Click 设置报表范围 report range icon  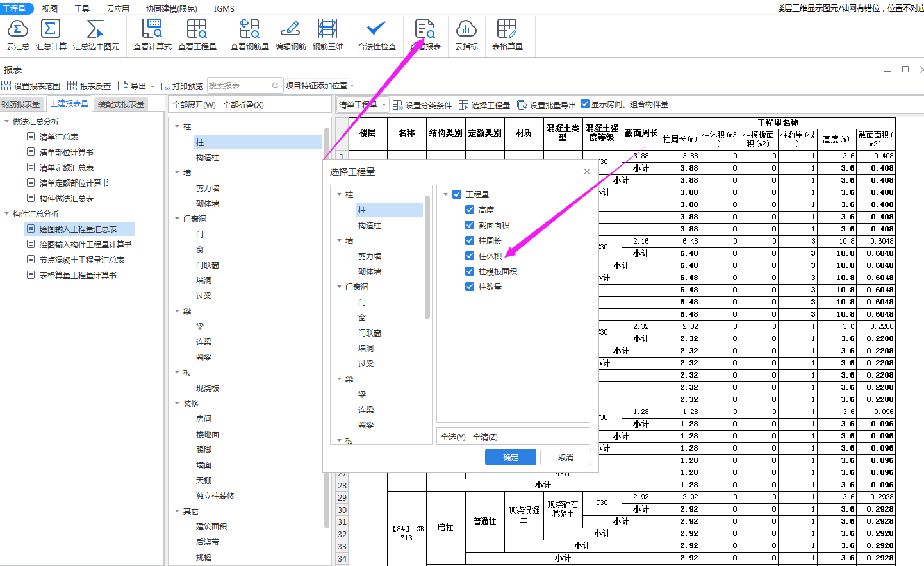[x=6, y=86]
